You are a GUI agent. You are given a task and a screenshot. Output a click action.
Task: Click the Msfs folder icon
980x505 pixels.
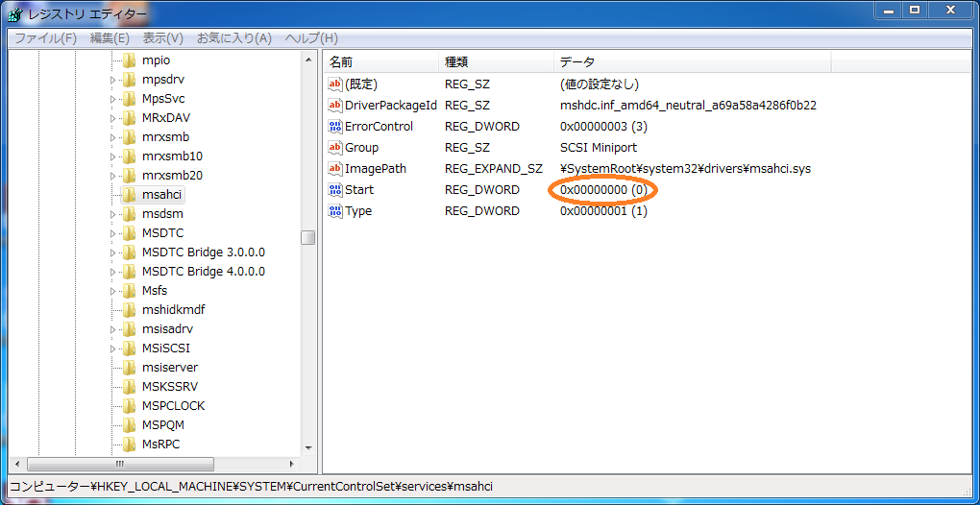[x=129, y=290]
